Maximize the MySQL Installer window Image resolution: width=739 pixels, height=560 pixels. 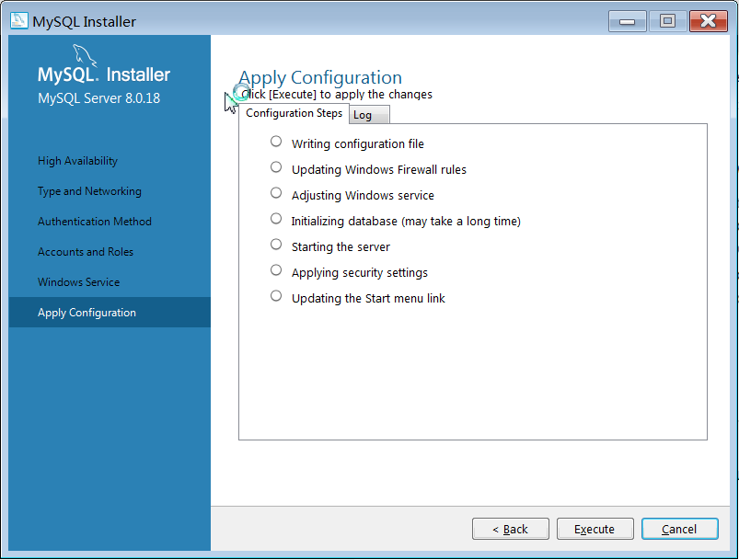pos(667,20)
